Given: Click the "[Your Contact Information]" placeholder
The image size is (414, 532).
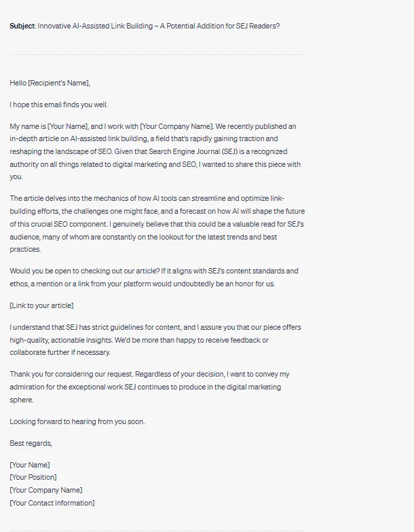Looking at the screenshot, I should click(x=52, y=503).
